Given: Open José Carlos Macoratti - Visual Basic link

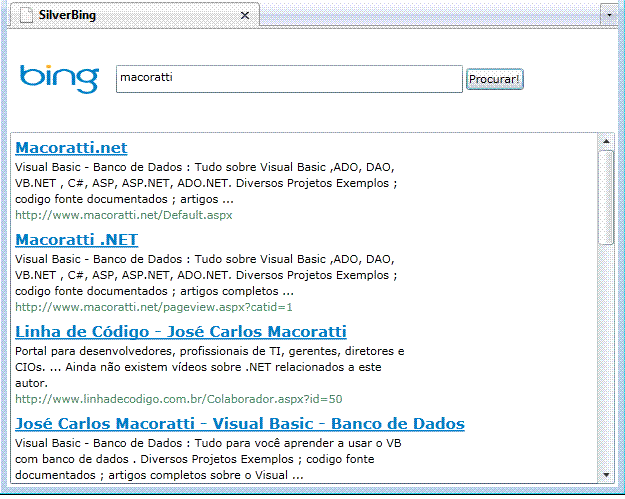Looking at the screenshot, I should pyautogui.click(x=240, y=424).
